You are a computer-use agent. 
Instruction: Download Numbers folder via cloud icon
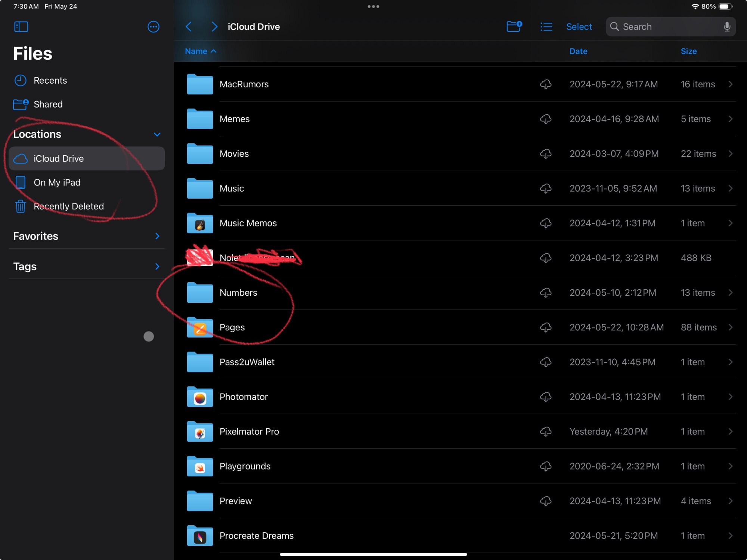coord(546,293)
